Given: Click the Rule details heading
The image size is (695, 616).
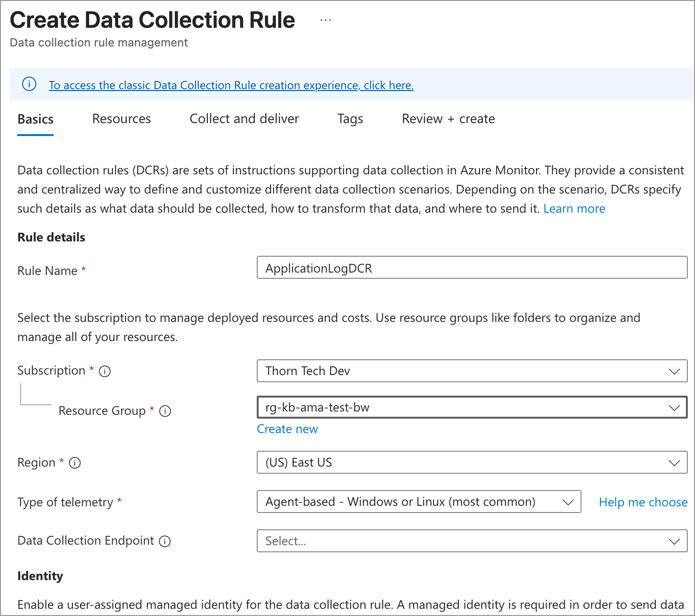Looking at the screenshot, I should point(51,238).
